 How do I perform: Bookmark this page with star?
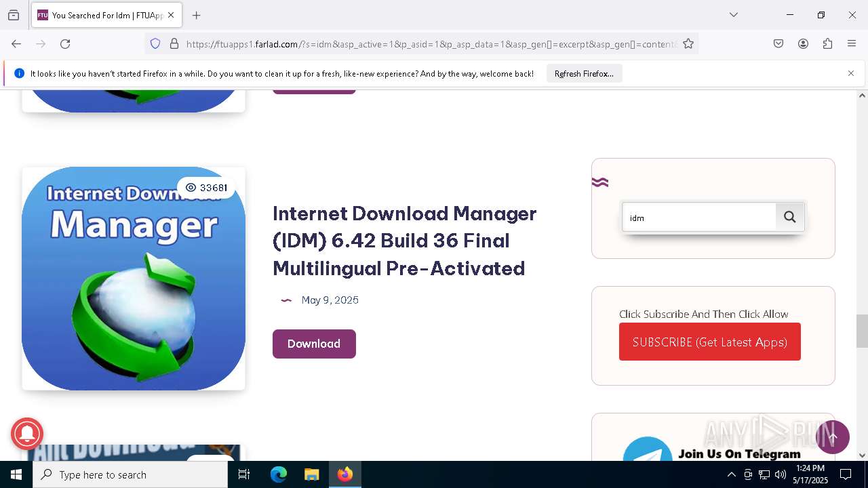(688, 44)
